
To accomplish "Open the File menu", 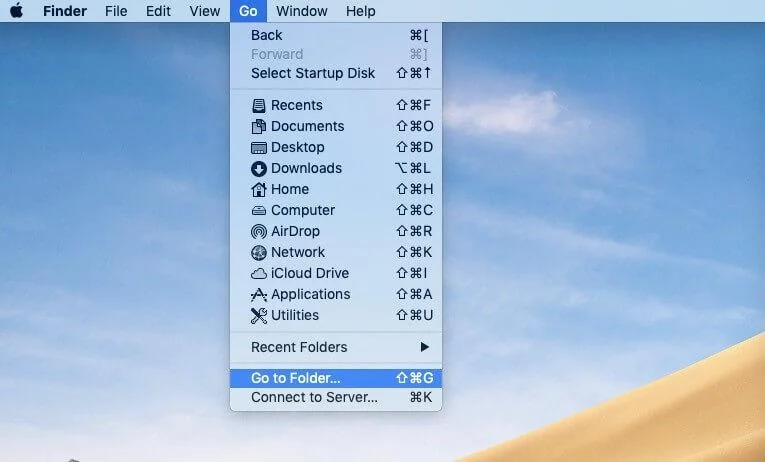I will point(116,11).
